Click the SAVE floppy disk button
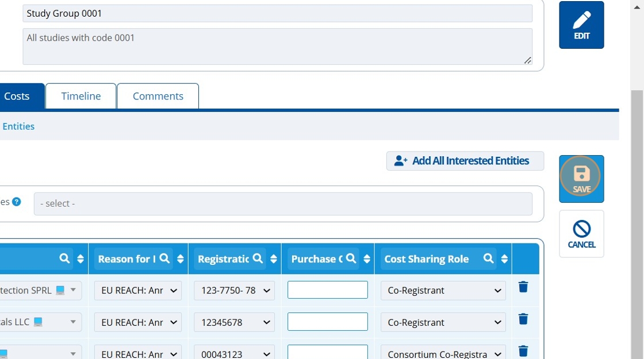This screenshot has height=359, width=644. click(581, 179)
